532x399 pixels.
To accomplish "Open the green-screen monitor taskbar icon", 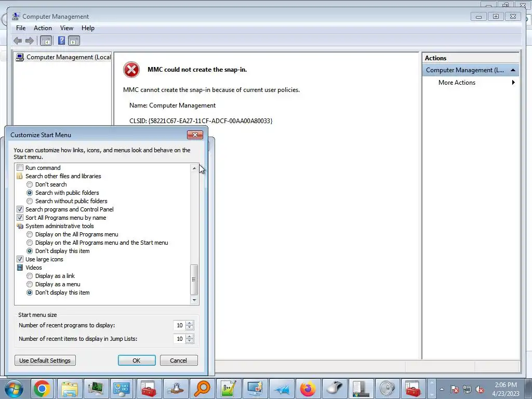I will click(96, 389).
